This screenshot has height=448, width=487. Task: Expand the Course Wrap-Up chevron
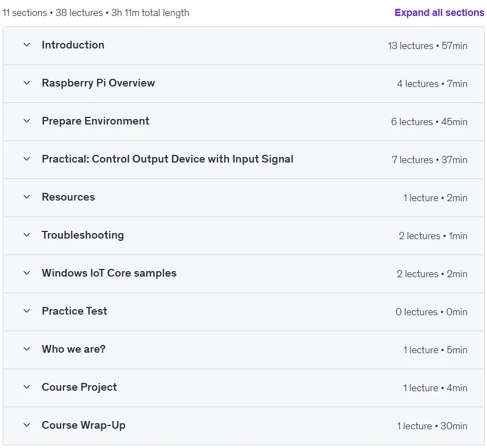tap(26, 425)
